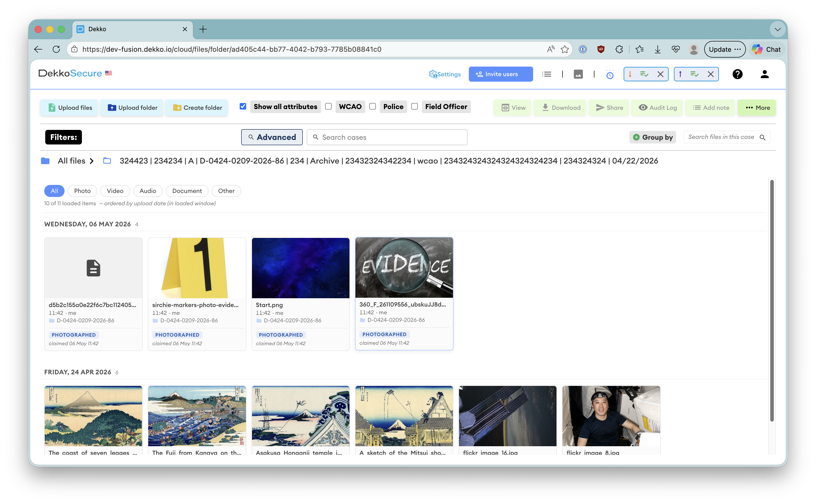This screenshot has width=816, height=504.
Task: Clear the uploads queue X icon
Action: click(x=711, y=74)
